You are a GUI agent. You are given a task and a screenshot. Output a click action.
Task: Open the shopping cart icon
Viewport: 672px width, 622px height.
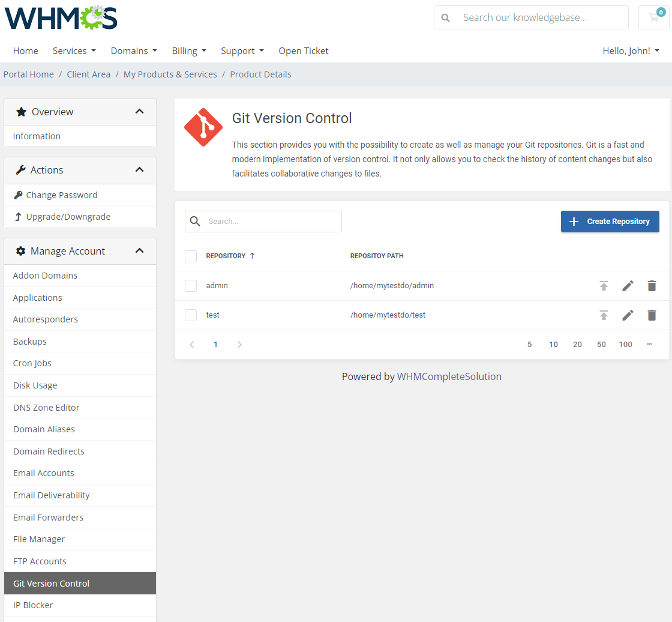[654, 17]
